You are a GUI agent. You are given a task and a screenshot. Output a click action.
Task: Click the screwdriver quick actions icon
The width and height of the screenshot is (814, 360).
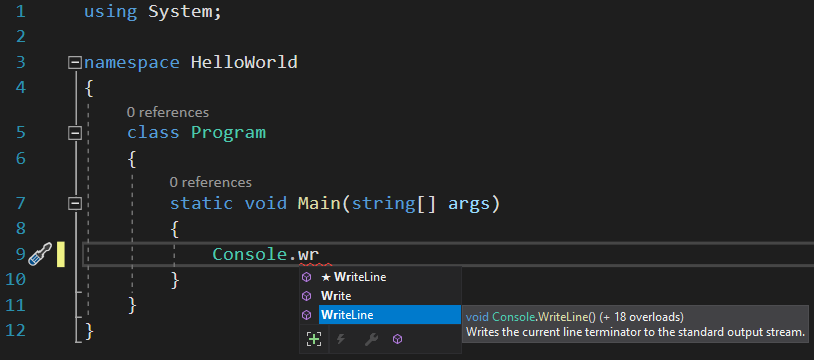[x=39, y=255]
